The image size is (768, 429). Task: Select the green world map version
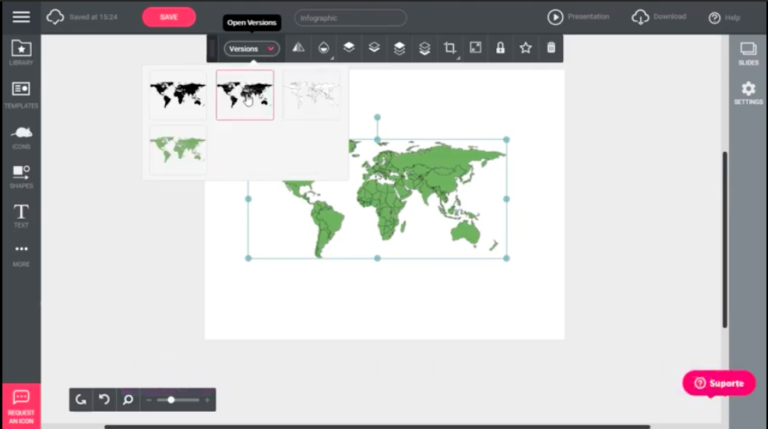click(178, 149)
